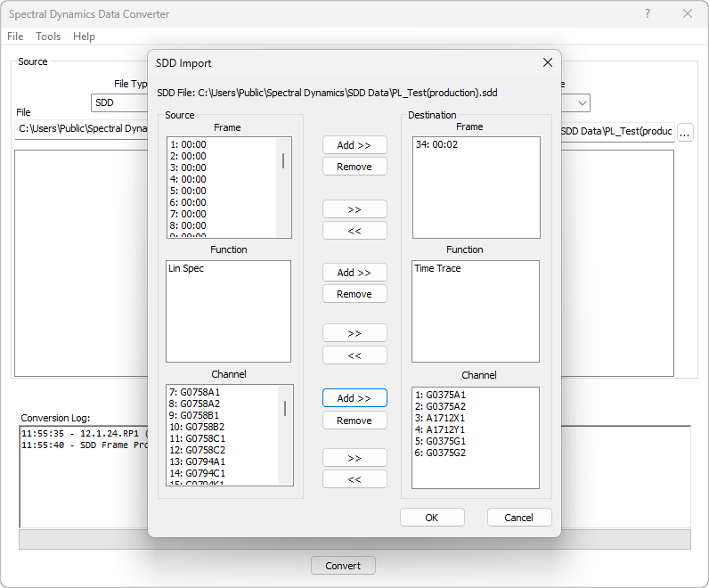Click Add >> button for Function section

(x=354, y=273)
